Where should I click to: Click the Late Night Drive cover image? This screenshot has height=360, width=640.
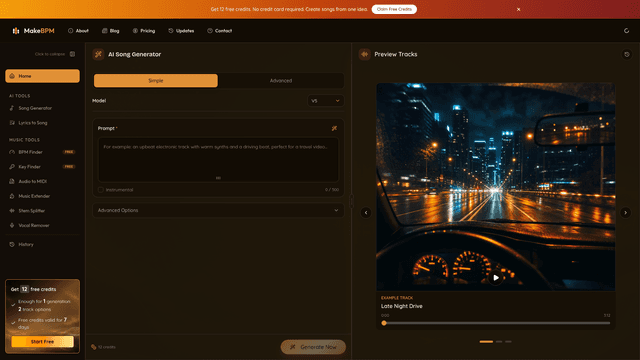496,187
